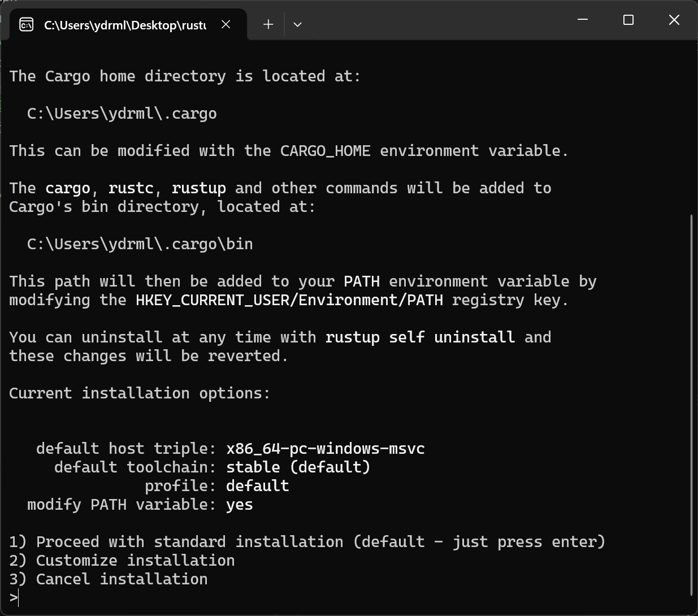This screenshot has height=616, width=698.
Task: Click the Current installation options heading
Action: [x=139, y=393]
